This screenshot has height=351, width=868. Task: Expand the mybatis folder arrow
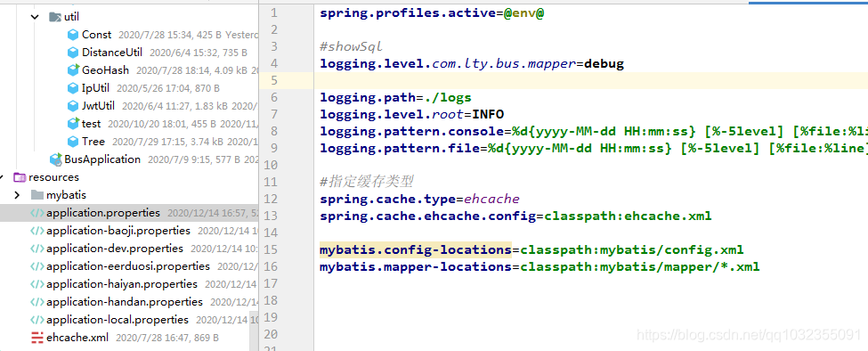coord(17,195)
